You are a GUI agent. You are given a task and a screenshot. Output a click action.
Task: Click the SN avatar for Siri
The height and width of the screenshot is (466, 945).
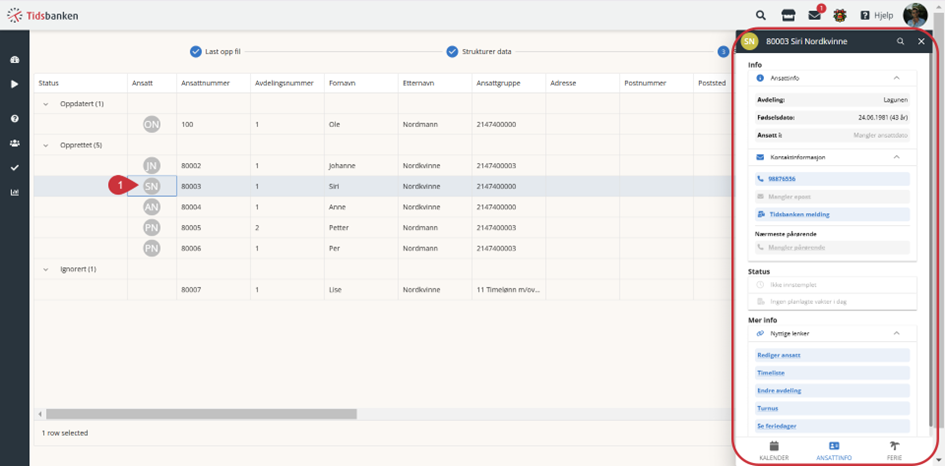coord(152,186)
